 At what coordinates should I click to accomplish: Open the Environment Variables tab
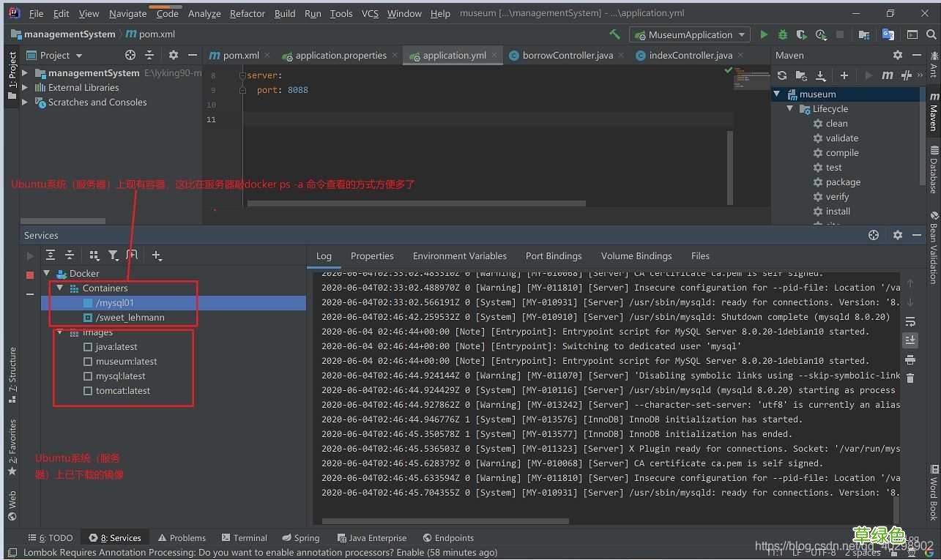[x=460, y=256]
